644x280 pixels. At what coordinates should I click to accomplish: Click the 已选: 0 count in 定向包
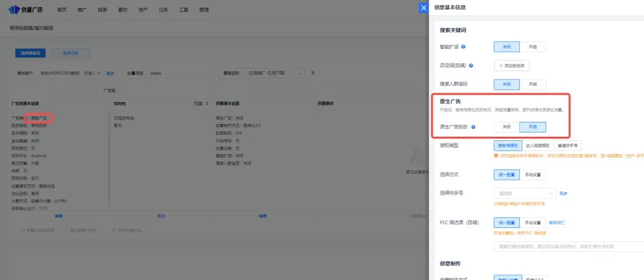pyautogui.click(x=202, y=103)
